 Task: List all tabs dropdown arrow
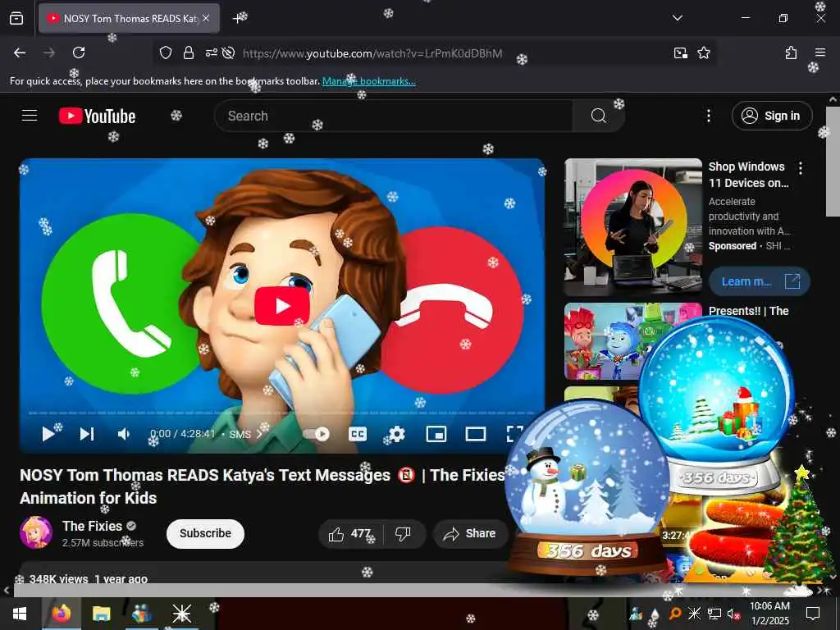tap(677, 18)
